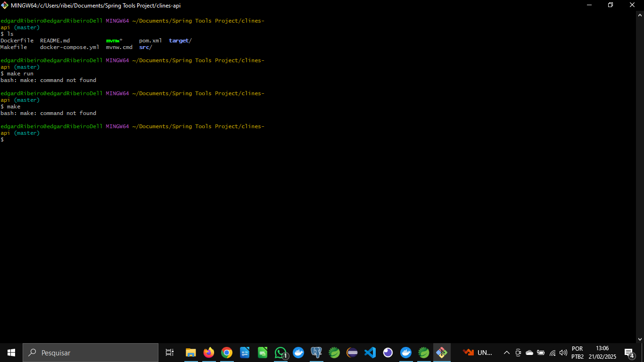The image size is (644, 362).
Task: Open the Git Bash window system menu icon
Action: (5, 5)
